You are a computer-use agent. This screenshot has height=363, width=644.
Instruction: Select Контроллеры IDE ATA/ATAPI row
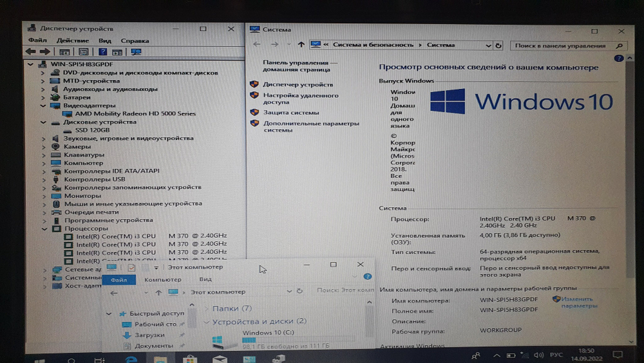click(x=111, y=171)
